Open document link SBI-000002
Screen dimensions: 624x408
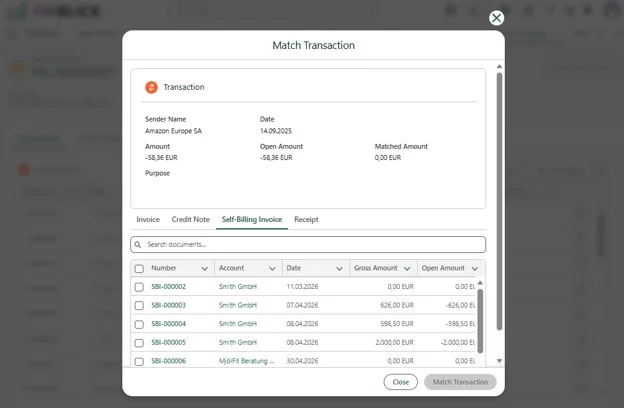click(168, 287)
